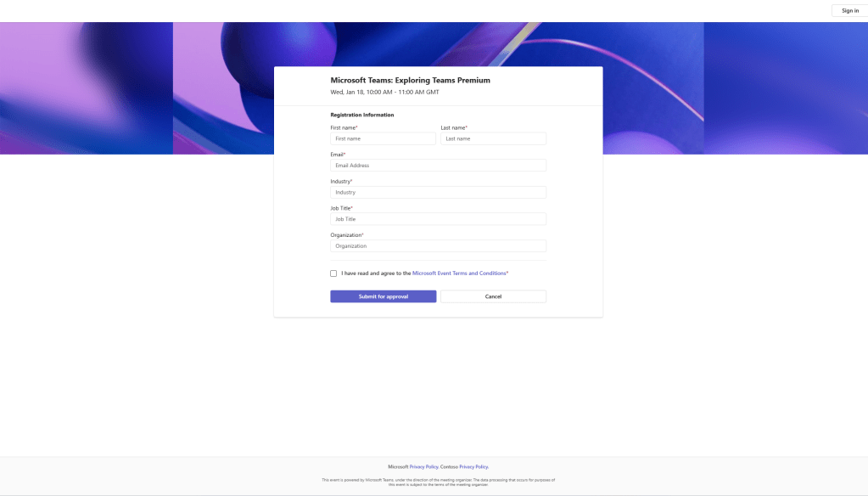This screenshot has height=496, width=868.
Task: Click the event date and time text
Action: pos(384,92)
